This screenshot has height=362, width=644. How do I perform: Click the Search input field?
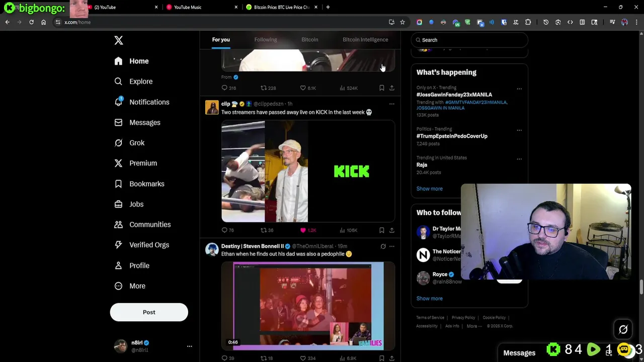click(x=469, y=40)
